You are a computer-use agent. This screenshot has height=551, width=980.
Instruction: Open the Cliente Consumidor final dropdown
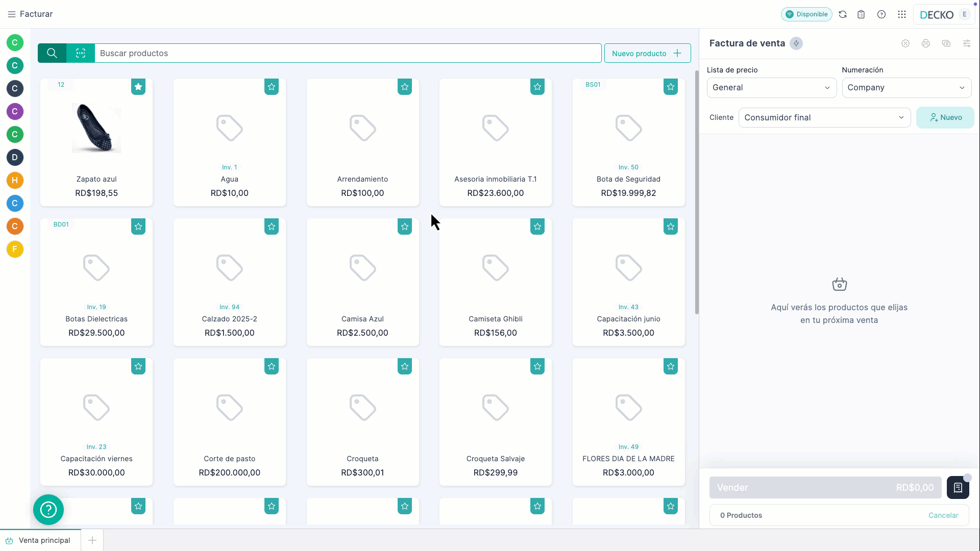(x=824, y=117)
